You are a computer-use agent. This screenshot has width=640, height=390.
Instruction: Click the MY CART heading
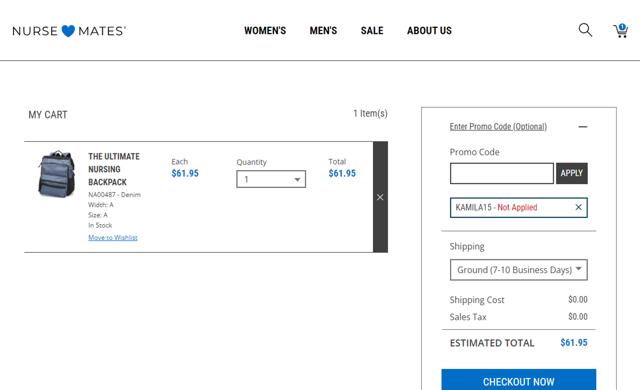click(48, 115)
